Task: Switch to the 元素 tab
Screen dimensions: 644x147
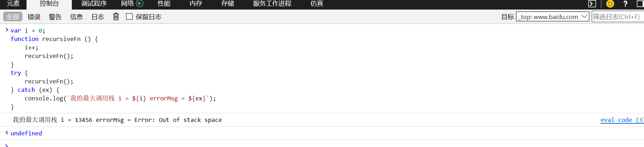Action: (13, 4)
